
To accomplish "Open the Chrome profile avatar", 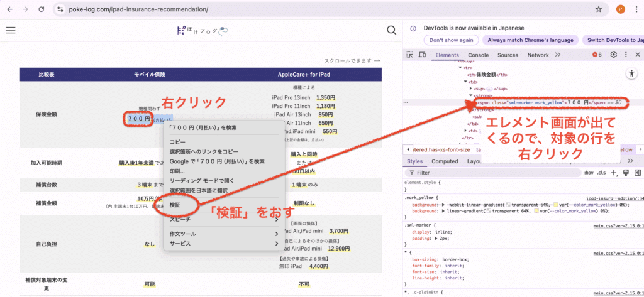I will point(621,9).
